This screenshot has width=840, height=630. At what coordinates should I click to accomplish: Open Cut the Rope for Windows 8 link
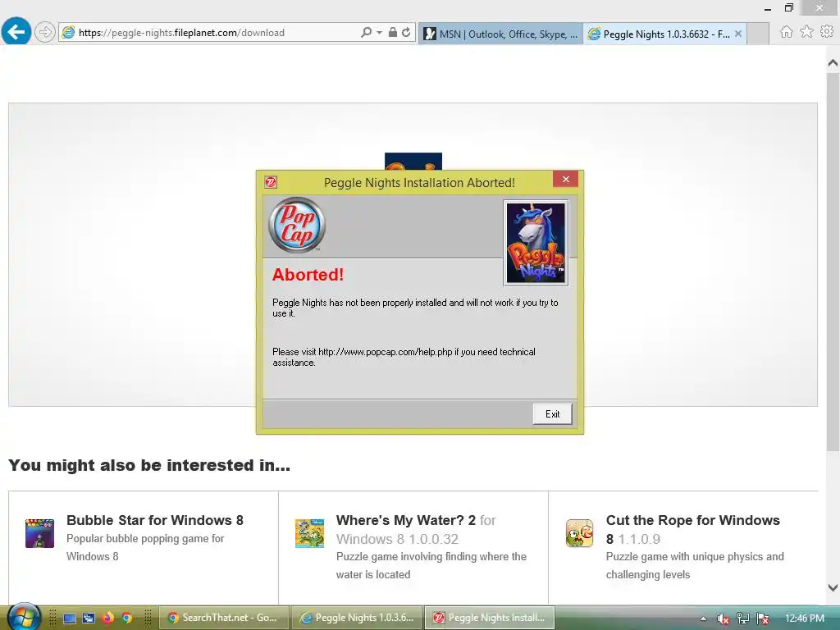pyautogui.click(x=692, y=529)
